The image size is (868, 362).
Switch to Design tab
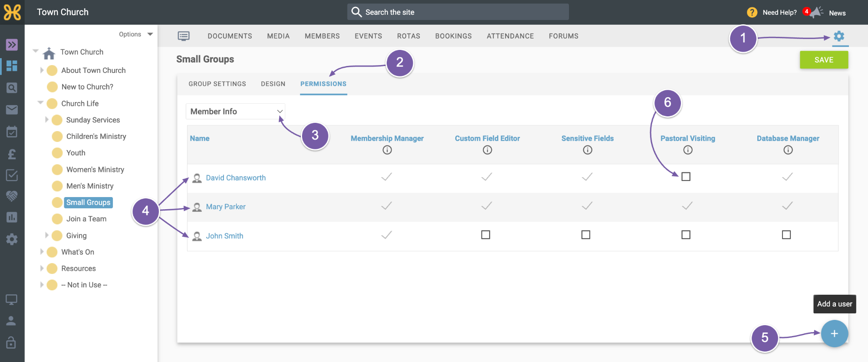(273, 84)
